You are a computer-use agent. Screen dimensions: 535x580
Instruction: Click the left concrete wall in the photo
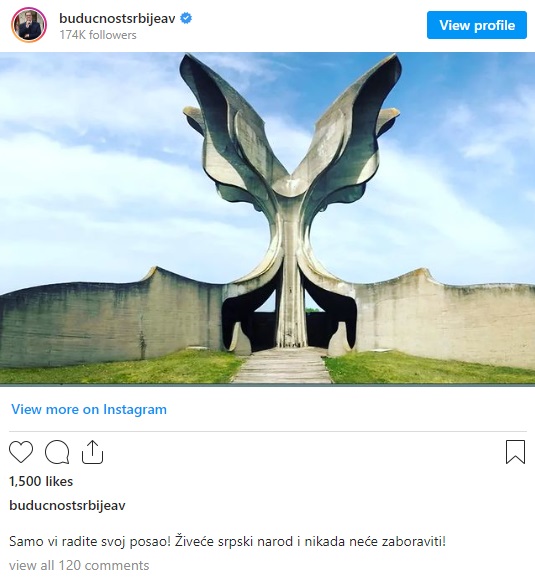click(111, 318)
